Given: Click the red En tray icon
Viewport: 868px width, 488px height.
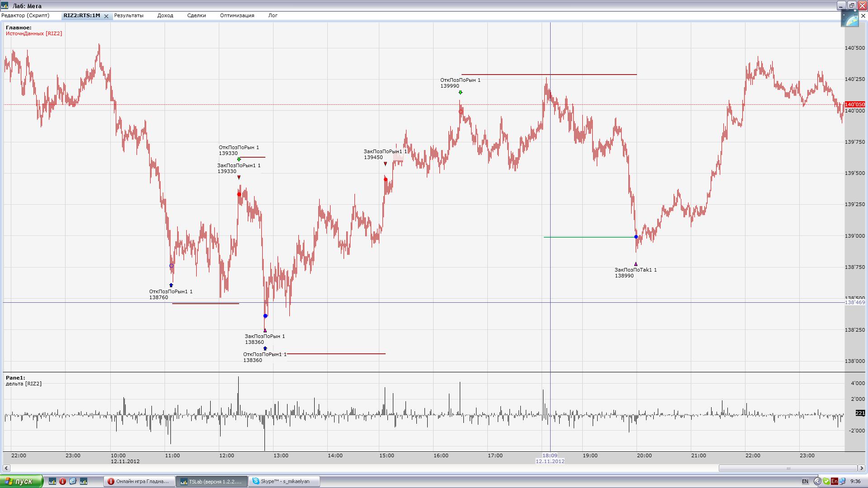Looking at the screenshot, I should [x=834, y=481].
